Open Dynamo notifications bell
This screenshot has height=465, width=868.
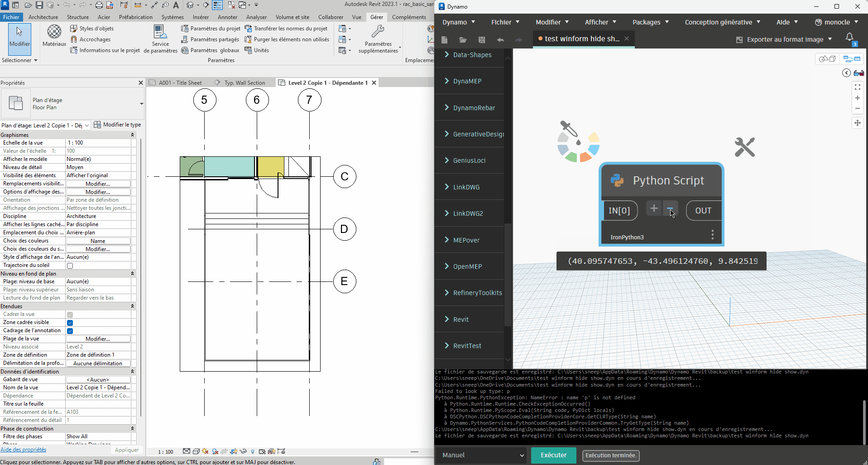point(849,37)
